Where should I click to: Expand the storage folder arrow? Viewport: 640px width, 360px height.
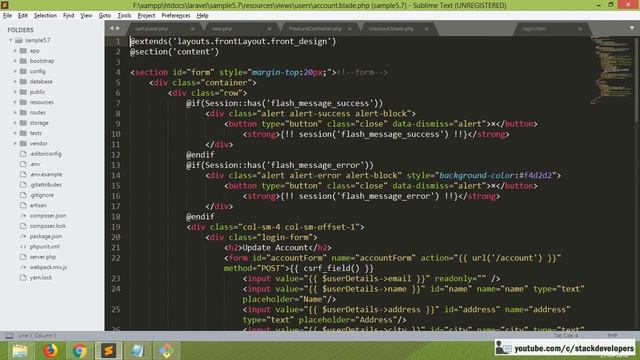coord(15,123)
